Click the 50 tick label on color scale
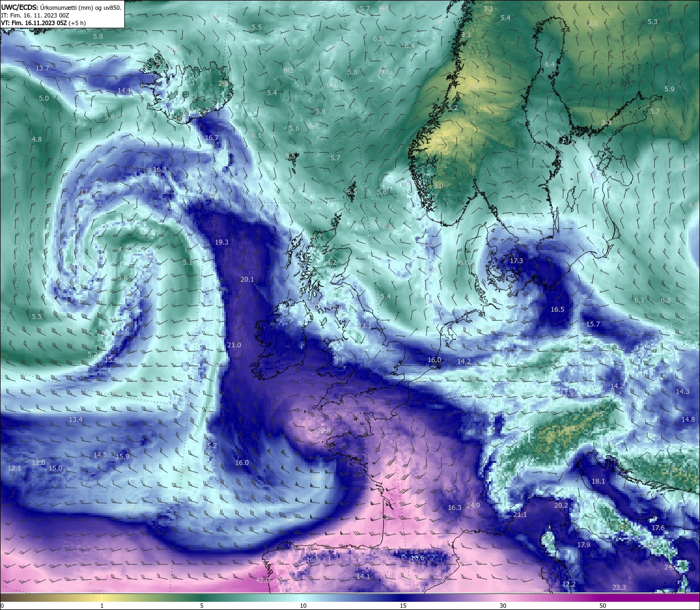The image size is (700, 610). [603, 606]
